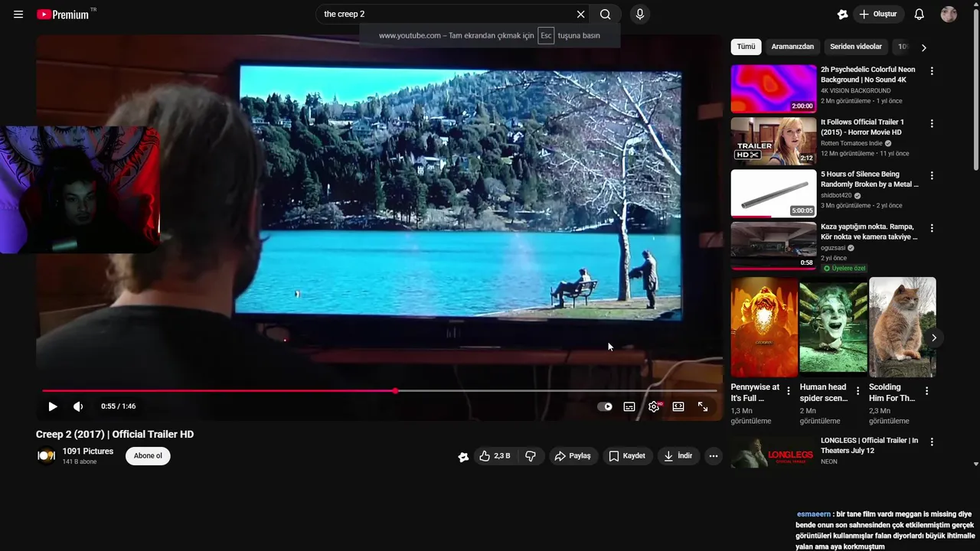Viewport: 980px width, 551px height.
Task: Open the Oluştur create button
Action: click(879, 15)
